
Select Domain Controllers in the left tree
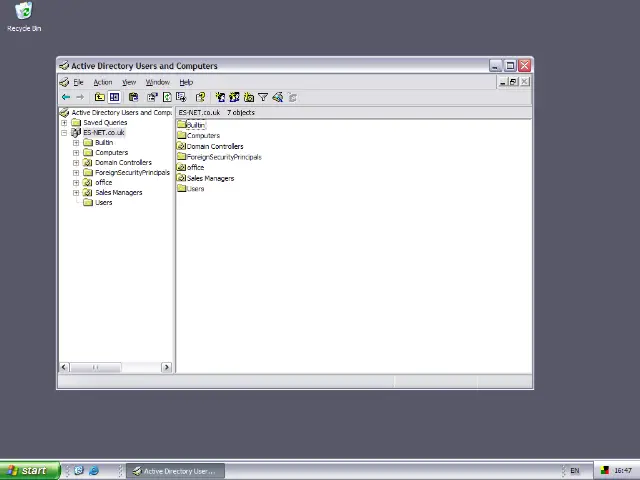(123, 162)
